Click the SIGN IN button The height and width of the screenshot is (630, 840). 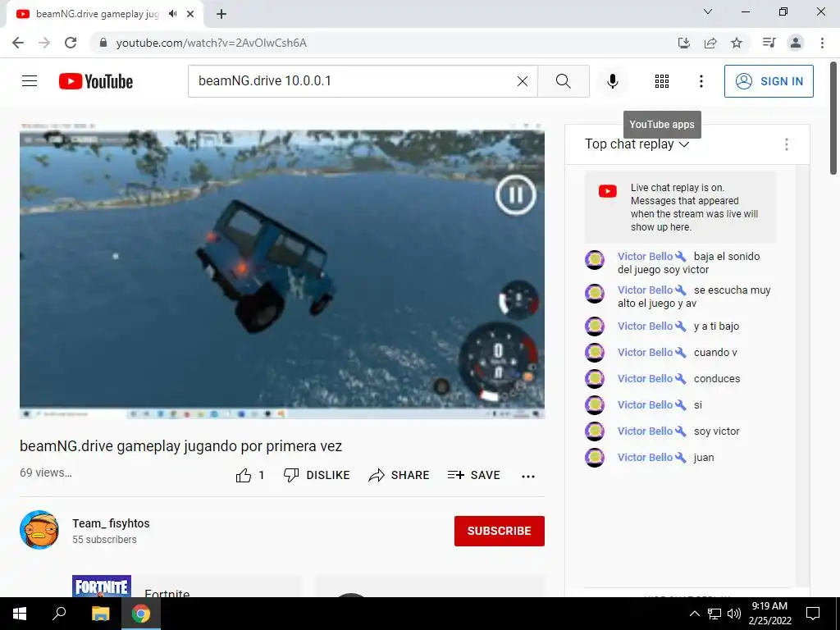pos(768,81)
